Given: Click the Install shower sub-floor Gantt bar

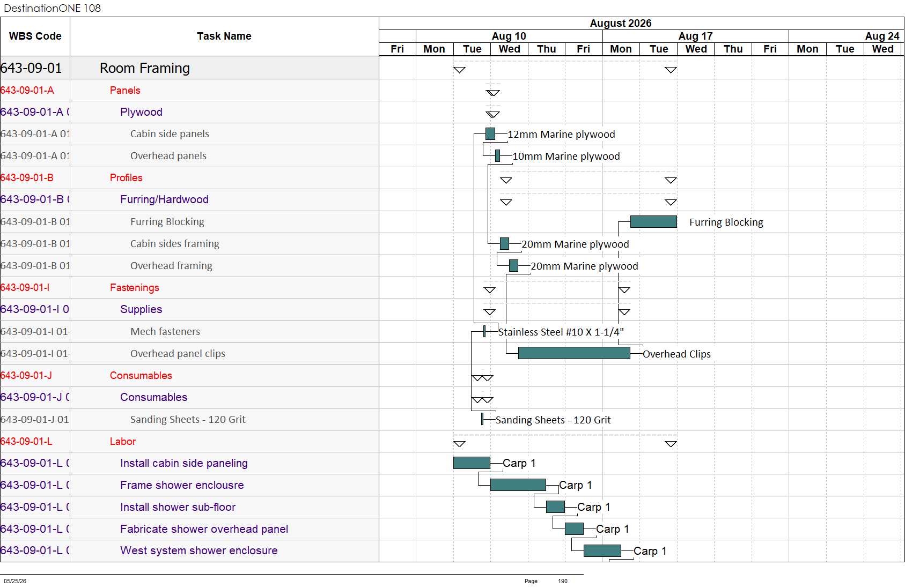Looking at the screenshot, I should [x=556, y=507].
